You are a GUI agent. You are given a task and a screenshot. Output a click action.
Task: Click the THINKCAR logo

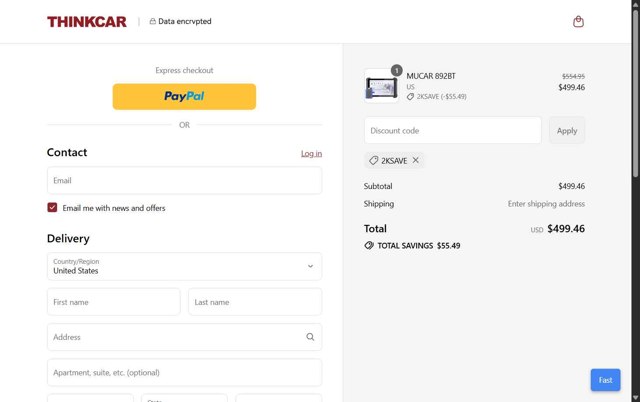coord(87,22)
